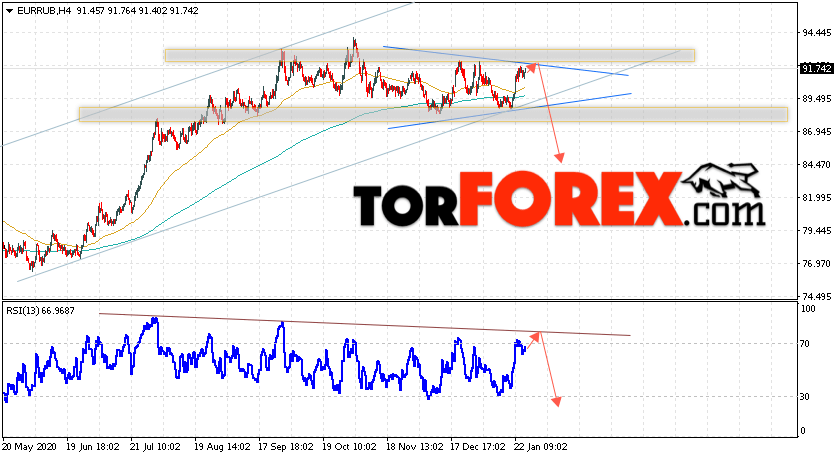This screenshot has width=838, height=458.
Task: Select the OHLC values 91.457 91.764 91.402 91.742
Action: (x=137, y=10)
